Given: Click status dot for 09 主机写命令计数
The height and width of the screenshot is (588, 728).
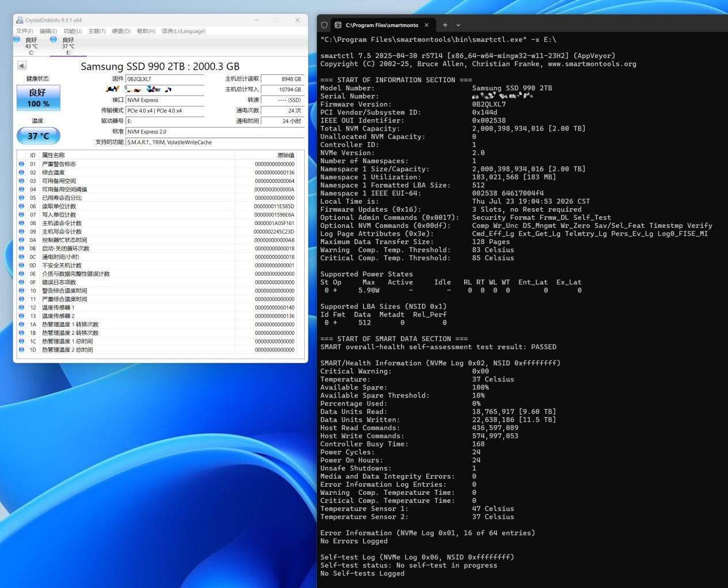Looking at the screenshot, I should 22,231.
